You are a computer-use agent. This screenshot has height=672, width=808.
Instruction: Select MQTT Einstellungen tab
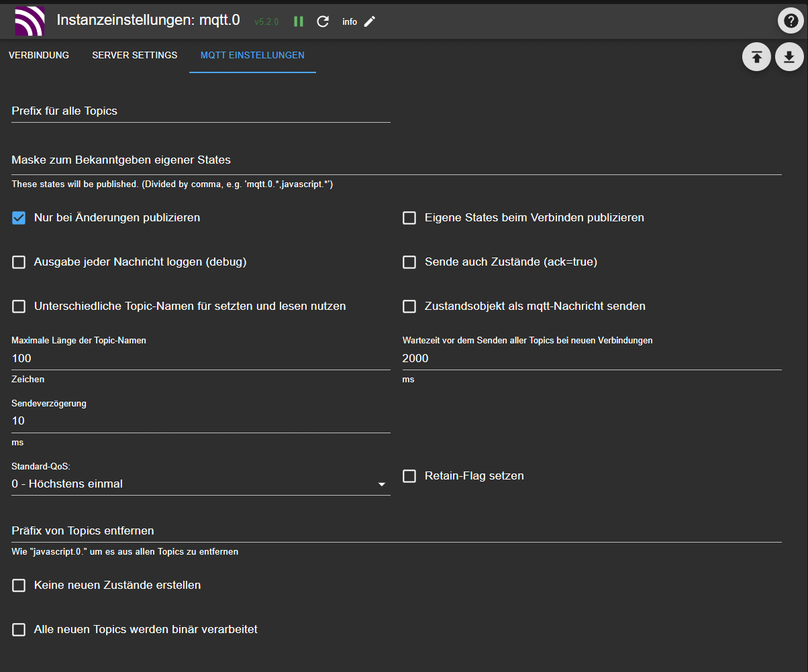[252, 55]
